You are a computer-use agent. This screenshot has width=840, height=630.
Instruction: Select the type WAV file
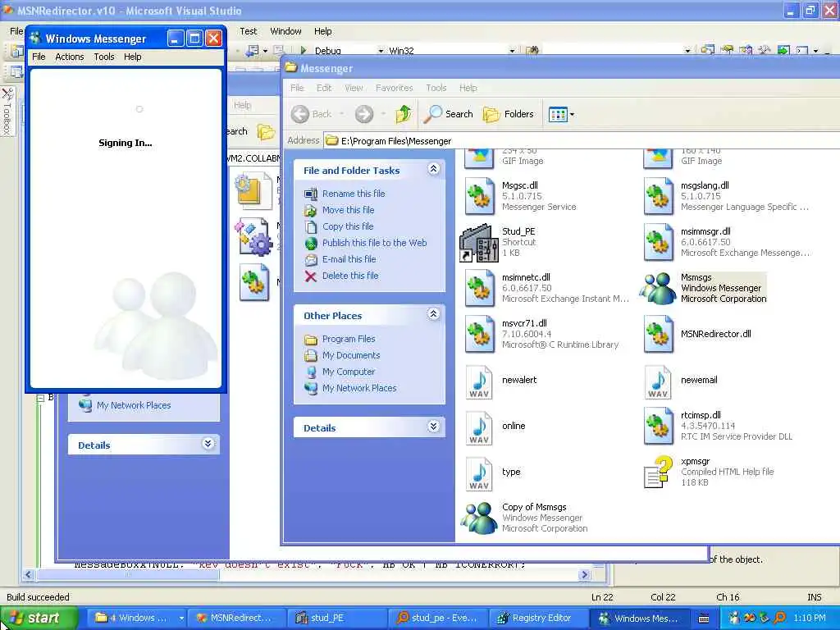pos(479,474)
